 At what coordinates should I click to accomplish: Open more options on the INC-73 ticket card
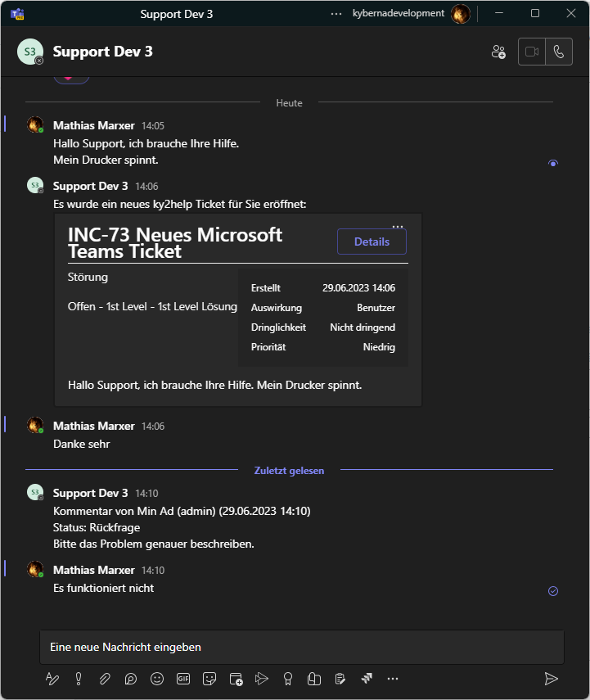[x=398, y=226]
